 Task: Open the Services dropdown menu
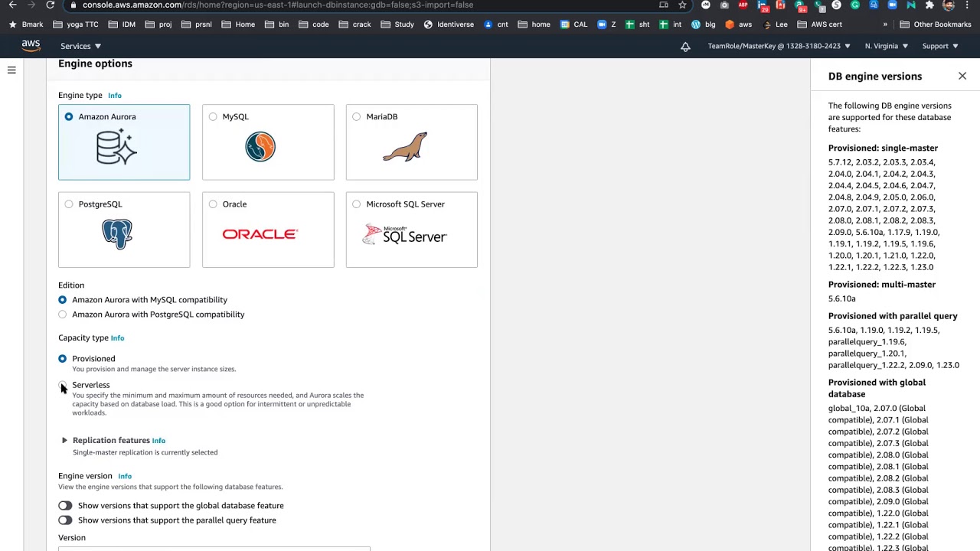click(80, 47)
